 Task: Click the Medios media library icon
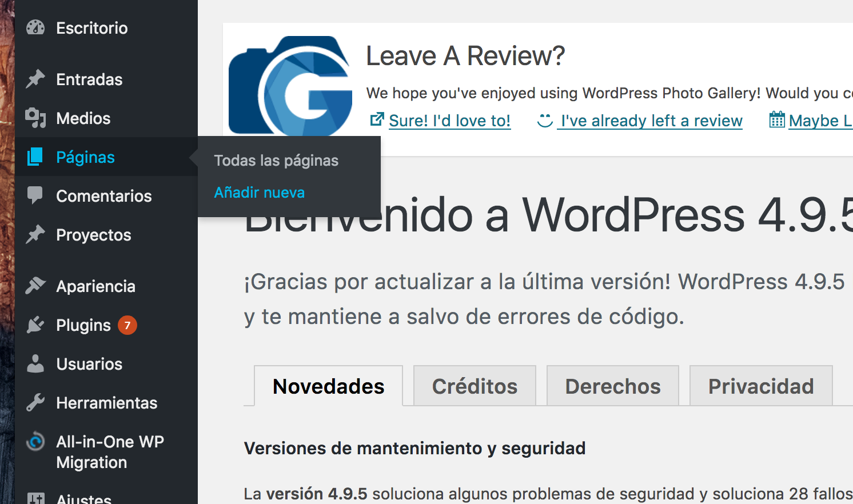tap(35, 118)
